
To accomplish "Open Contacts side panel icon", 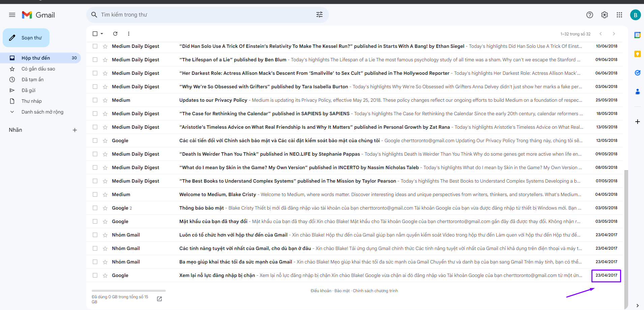I will point(638,92).
